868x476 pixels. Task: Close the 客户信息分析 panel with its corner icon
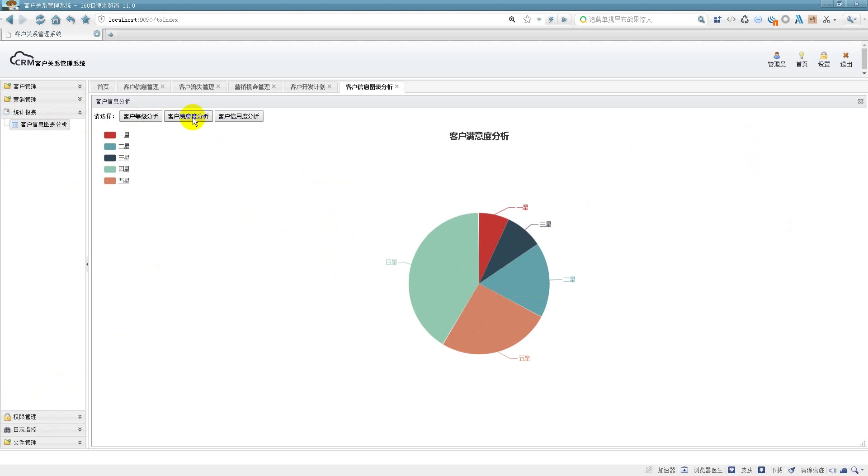861,101
